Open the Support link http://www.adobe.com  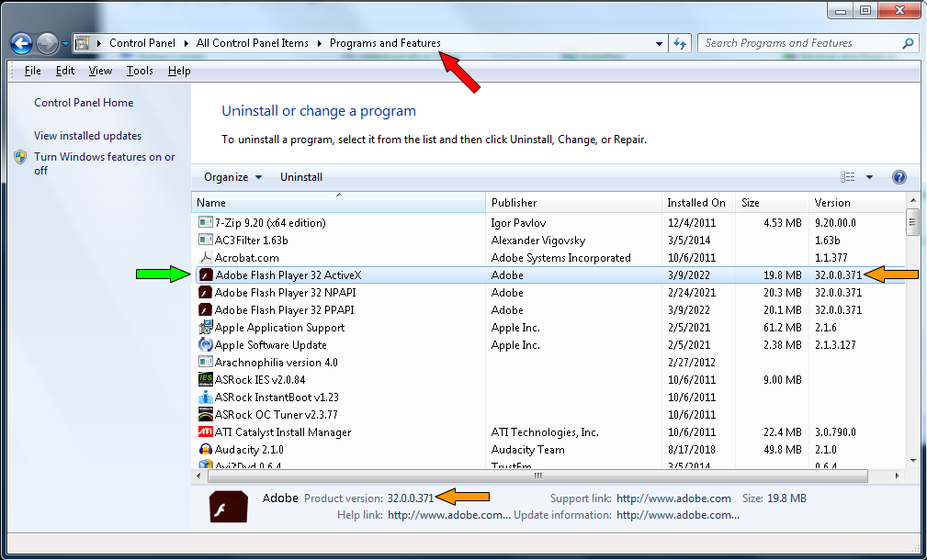[673, 498]
